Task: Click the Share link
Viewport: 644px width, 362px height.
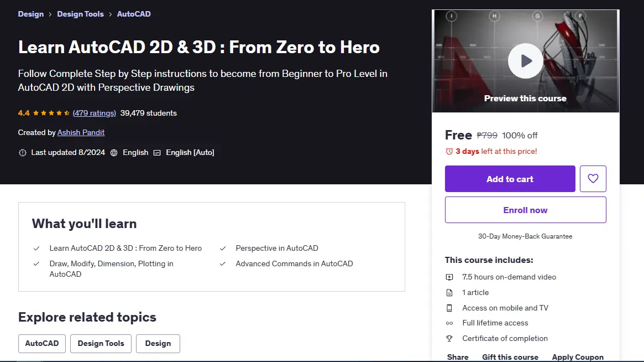Action: (x=458, y=357)
